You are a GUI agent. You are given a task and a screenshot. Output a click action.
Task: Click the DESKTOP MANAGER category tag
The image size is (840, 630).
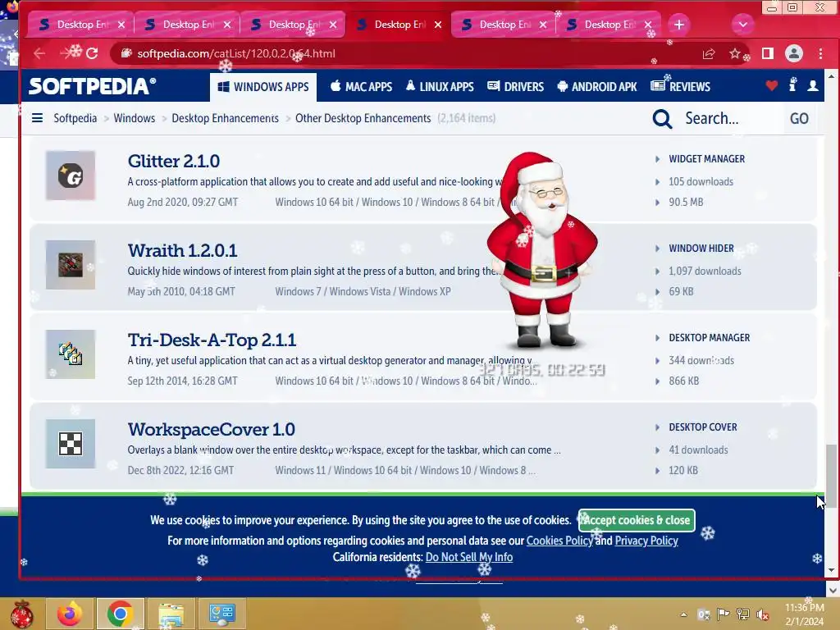click(x=710, y=337)
